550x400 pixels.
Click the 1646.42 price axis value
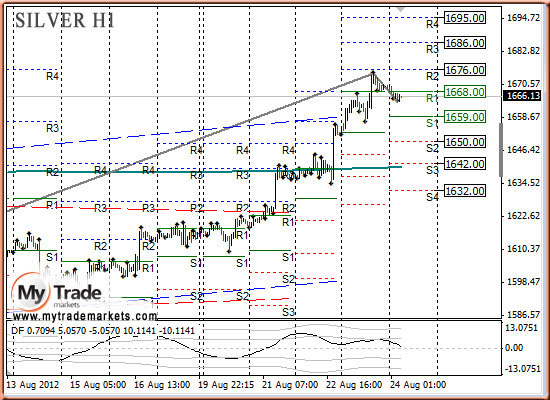pyautogui.click(x=524, y=150)
